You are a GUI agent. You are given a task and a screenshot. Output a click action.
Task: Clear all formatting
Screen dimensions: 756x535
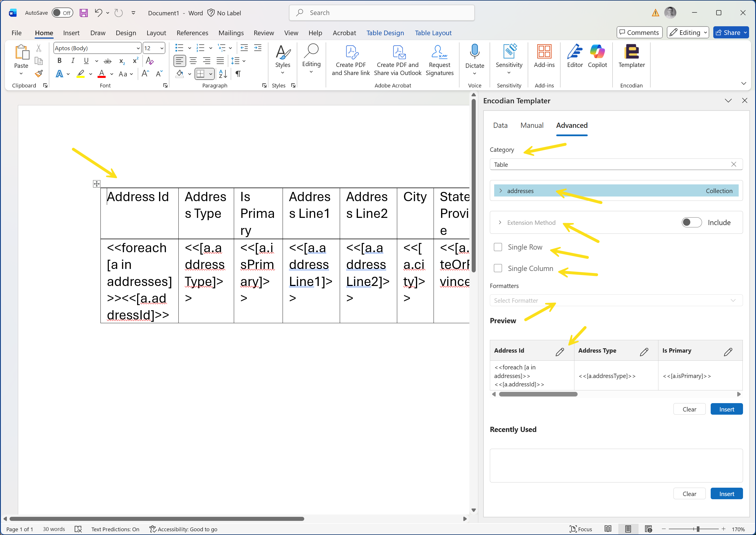click(149, 61)
